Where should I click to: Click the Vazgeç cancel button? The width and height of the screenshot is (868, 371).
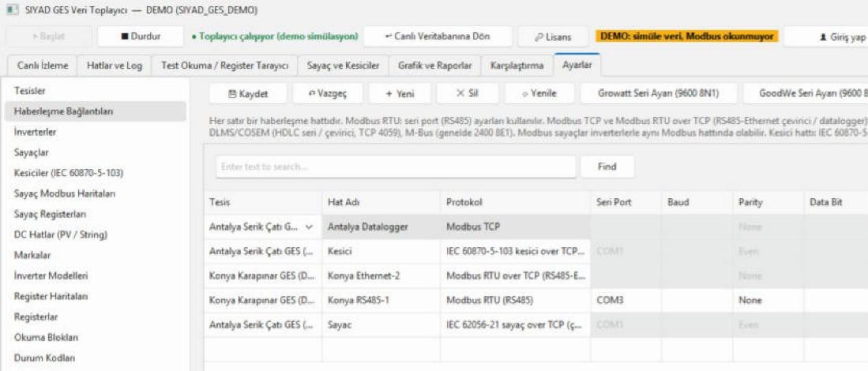(x=328, y=93)
